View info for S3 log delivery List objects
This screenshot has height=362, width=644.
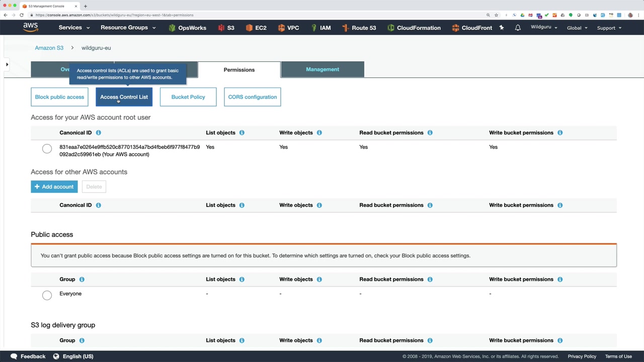pos(242,340)
